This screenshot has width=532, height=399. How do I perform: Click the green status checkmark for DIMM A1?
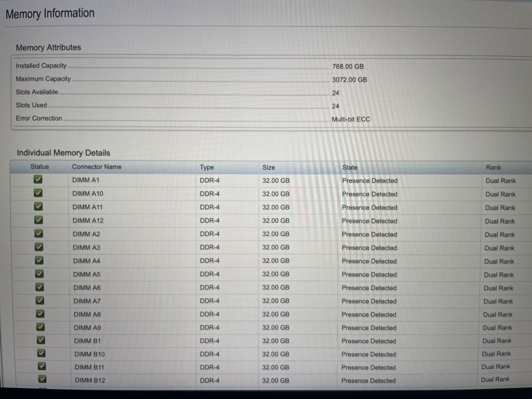point(38,179)
